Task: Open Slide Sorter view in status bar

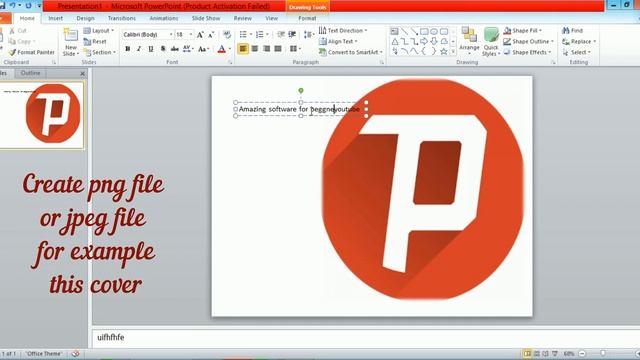Action: (x=537, y=353)
